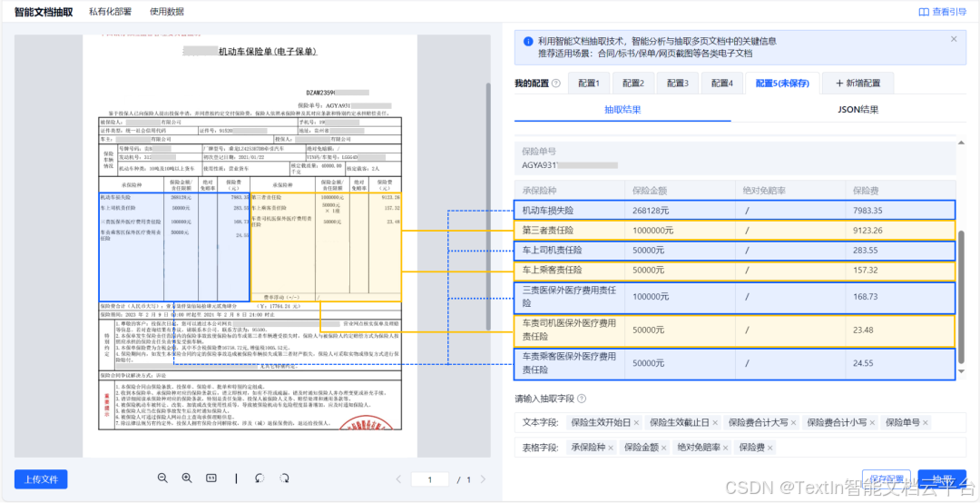Image resolution: width=980 pixels, height=503 pixels.
Task: Select the 车上司机责任险 result row
Action: click(x=734, y=251)
